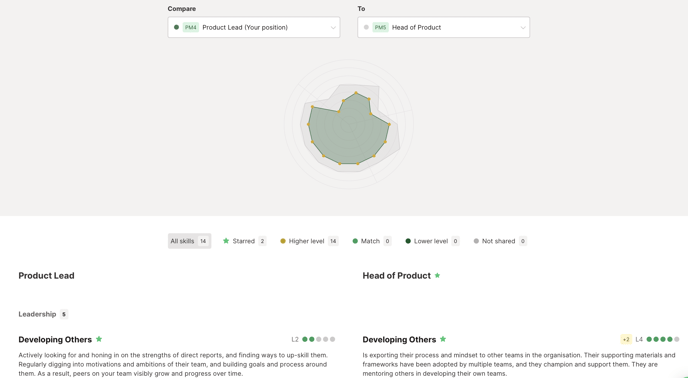
Task: Click the radar chart of skills
Action: coord(349,124)
